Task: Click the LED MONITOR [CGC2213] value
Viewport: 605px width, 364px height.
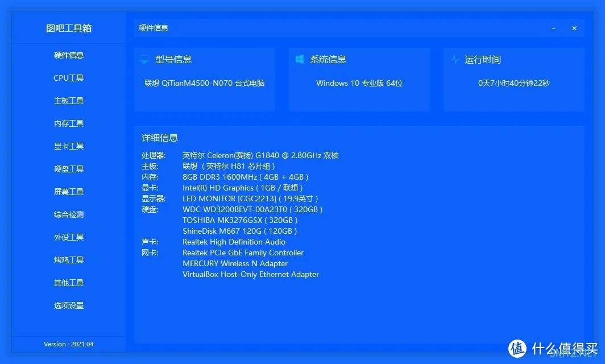Action: pos(250,198)
